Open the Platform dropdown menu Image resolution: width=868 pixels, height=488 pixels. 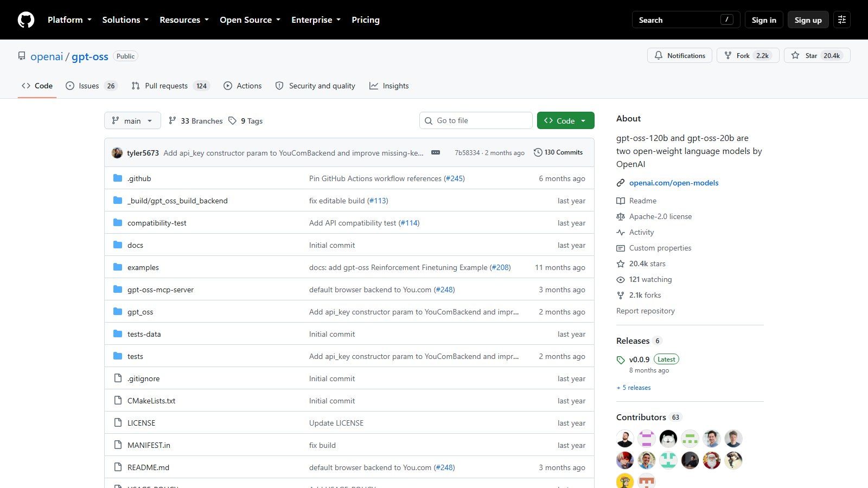[69, 20]
